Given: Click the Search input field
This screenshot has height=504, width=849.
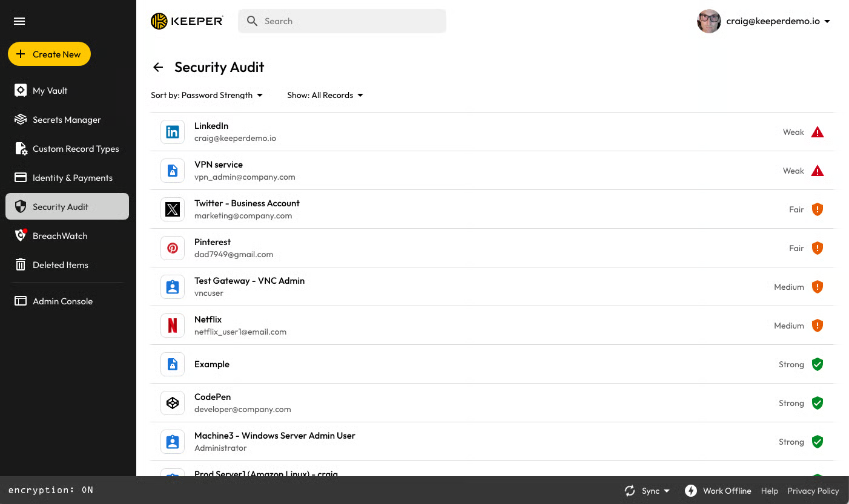Looking at the screenshot, I should (x=351, y=21).
